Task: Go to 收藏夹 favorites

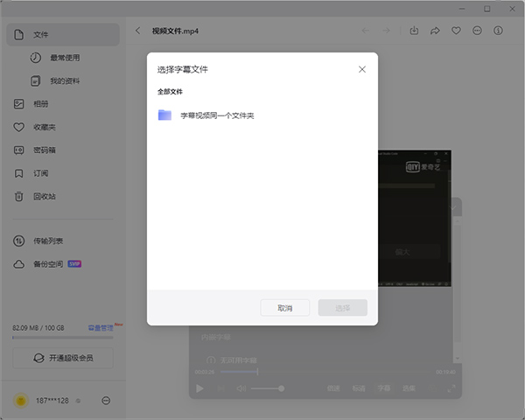Action: click(44, 127)
